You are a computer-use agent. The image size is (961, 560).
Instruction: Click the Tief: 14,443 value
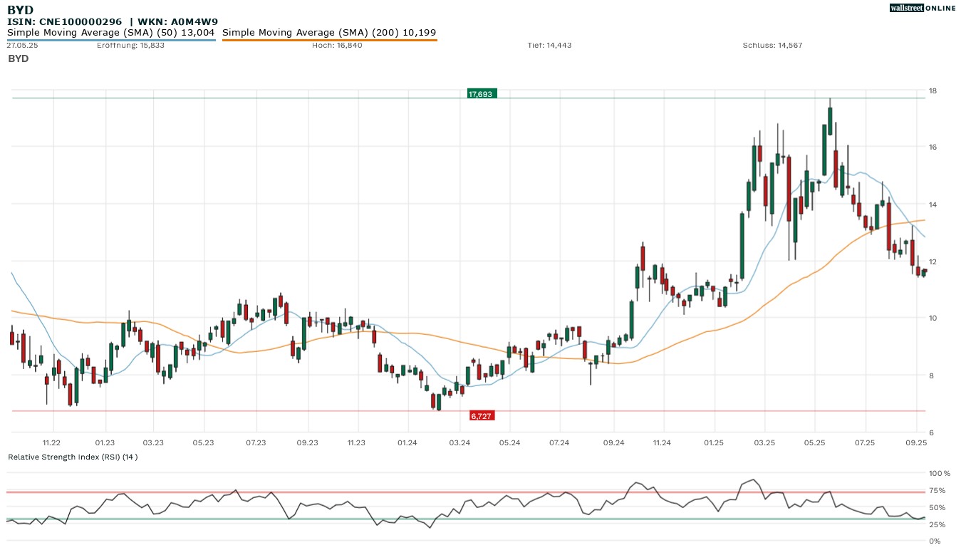tap(549, 45)
